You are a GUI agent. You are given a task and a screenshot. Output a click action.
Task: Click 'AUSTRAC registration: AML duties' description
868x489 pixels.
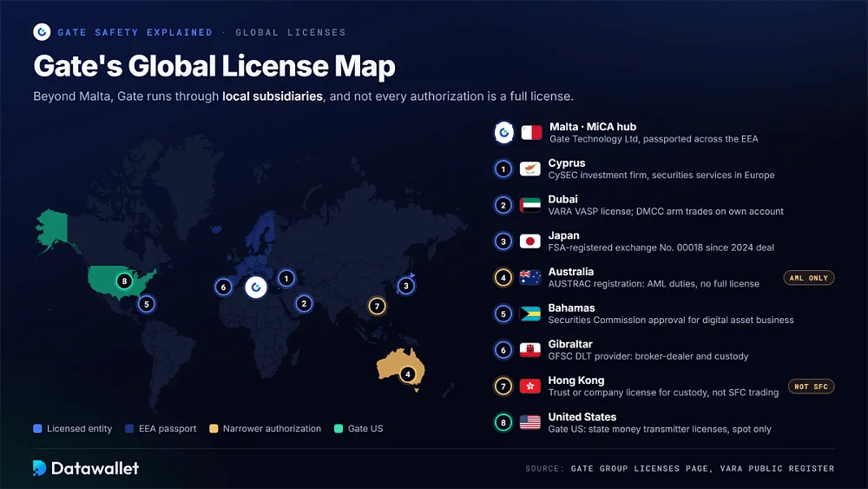654,284
